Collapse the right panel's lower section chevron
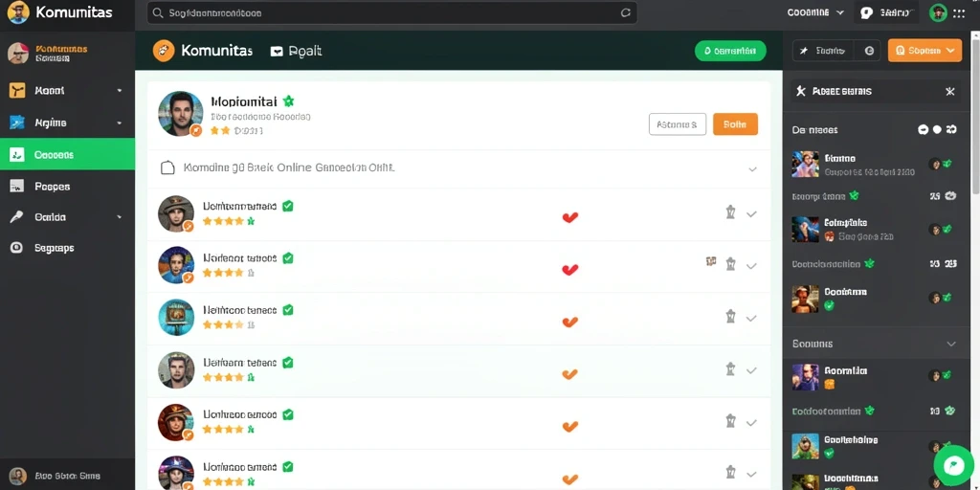This screenshot has width=980, height=490. pos(951,344)
